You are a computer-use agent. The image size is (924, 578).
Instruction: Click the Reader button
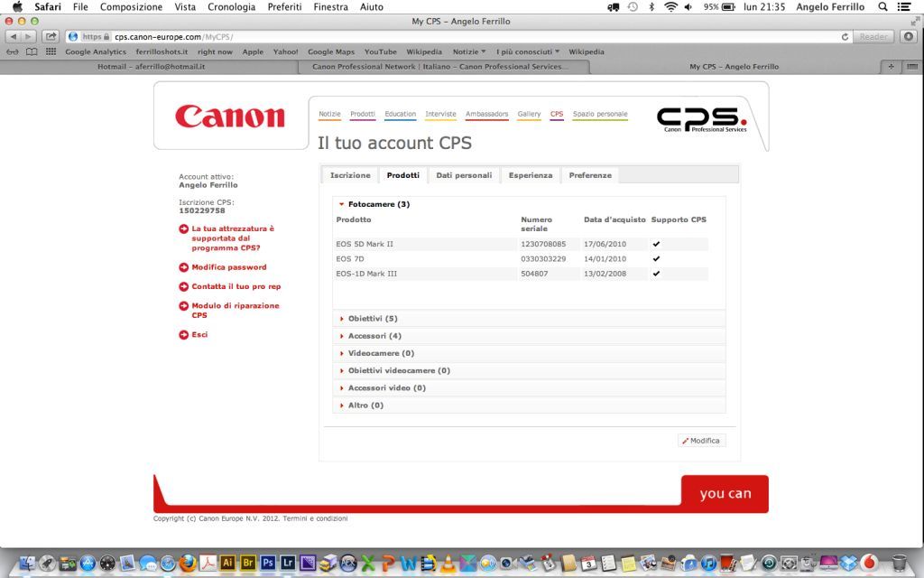[873, 36]
